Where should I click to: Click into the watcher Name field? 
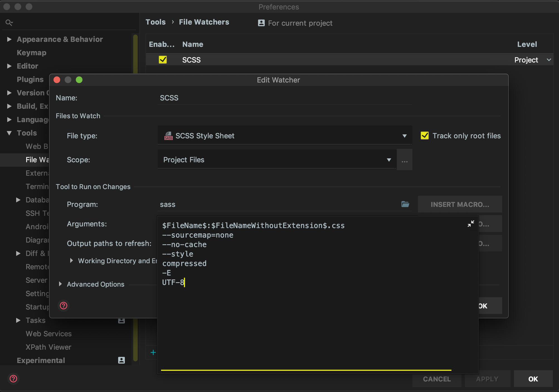tap(285, 98)
